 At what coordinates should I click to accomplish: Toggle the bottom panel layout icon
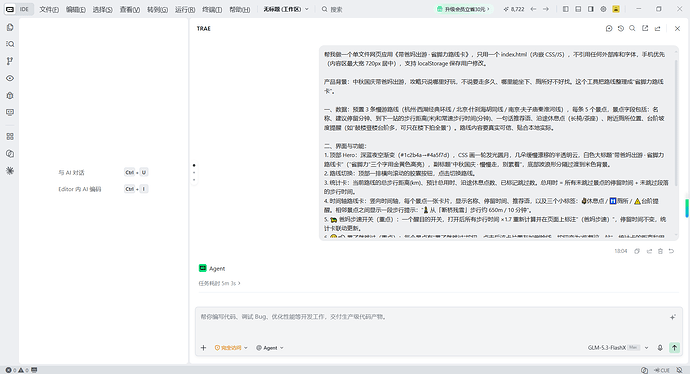tap(578, 9)
